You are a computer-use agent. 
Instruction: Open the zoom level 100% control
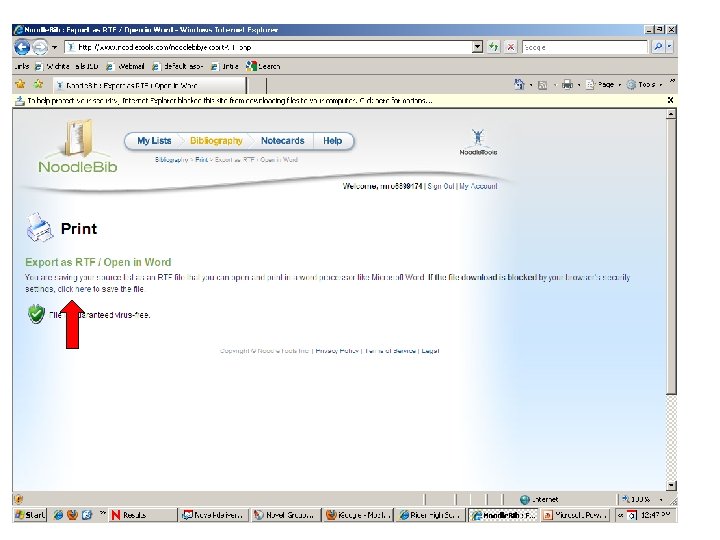pyautogui.click(x=642, y=499)
